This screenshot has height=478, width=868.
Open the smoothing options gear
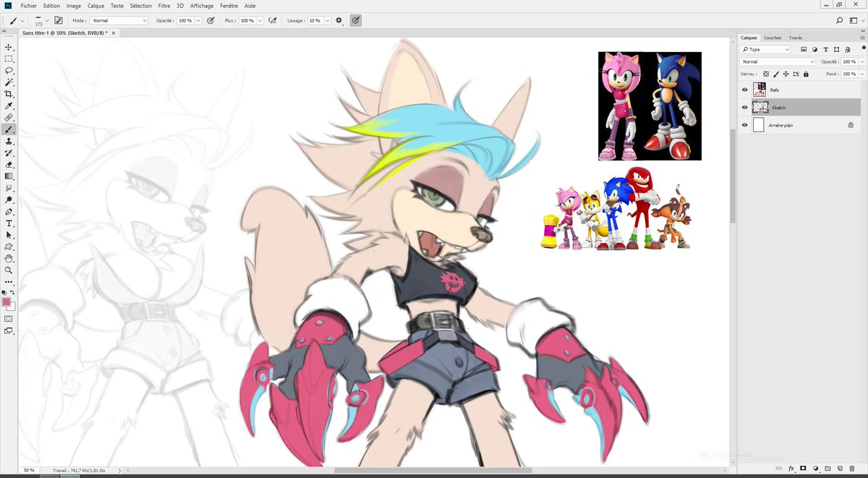(339, 20)
